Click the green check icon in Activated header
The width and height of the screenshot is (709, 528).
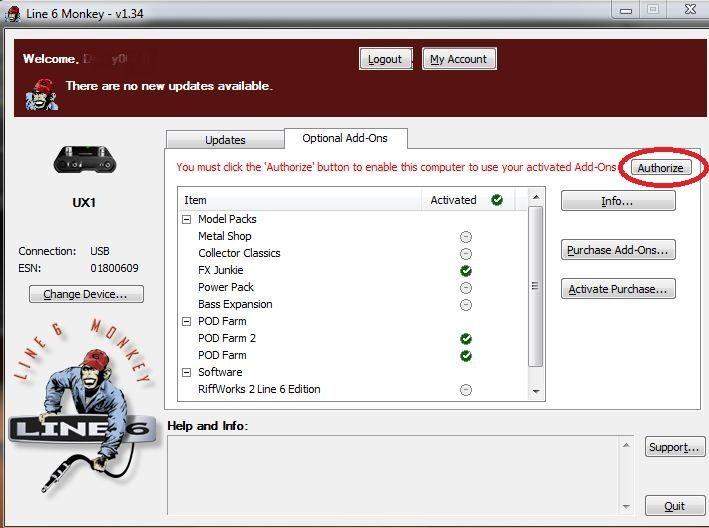click(x=497, y=200)
